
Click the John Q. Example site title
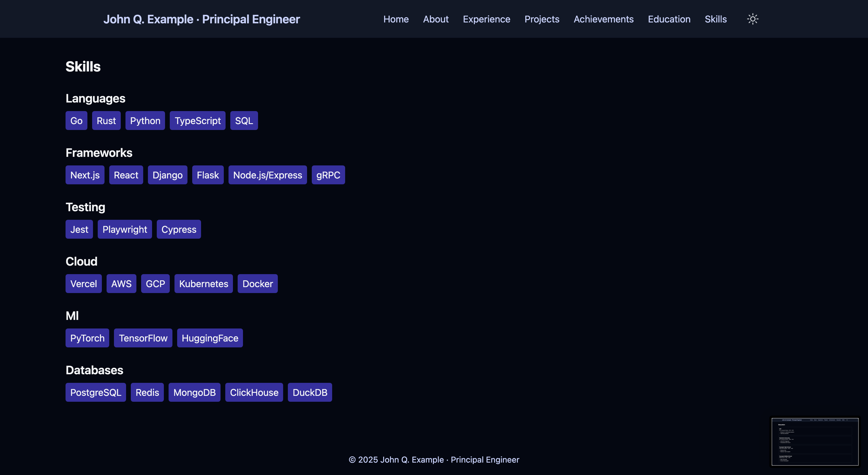coord(201,19)
